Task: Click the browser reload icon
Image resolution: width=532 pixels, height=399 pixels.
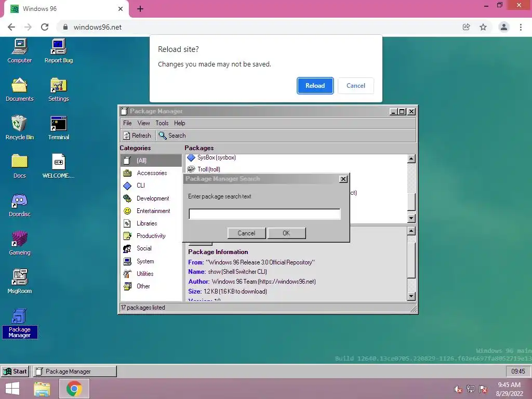Action: pyautogui.click(x=45, y=27)
